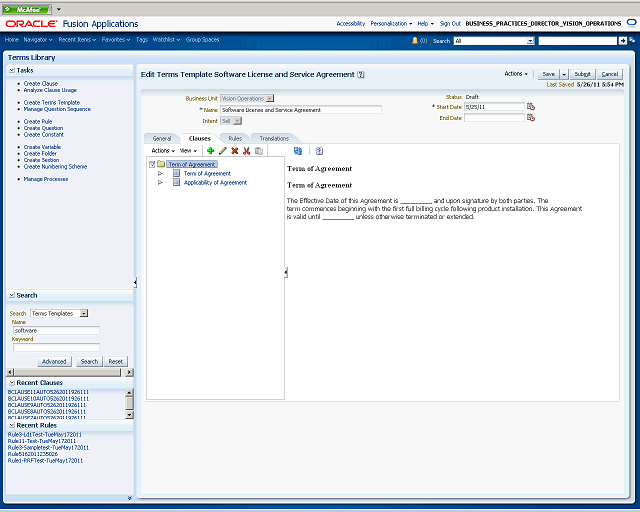Open the Navigator menu
Screen dimensions: 640x512
[x=38, y=40]
